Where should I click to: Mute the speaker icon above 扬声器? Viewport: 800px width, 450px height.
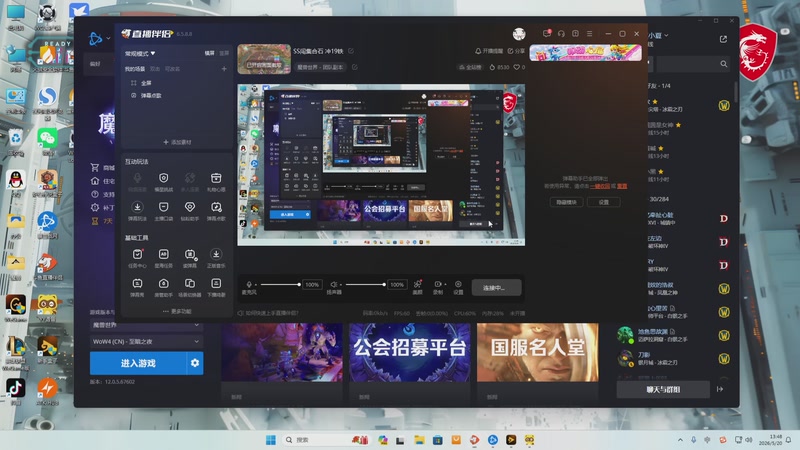333,284
